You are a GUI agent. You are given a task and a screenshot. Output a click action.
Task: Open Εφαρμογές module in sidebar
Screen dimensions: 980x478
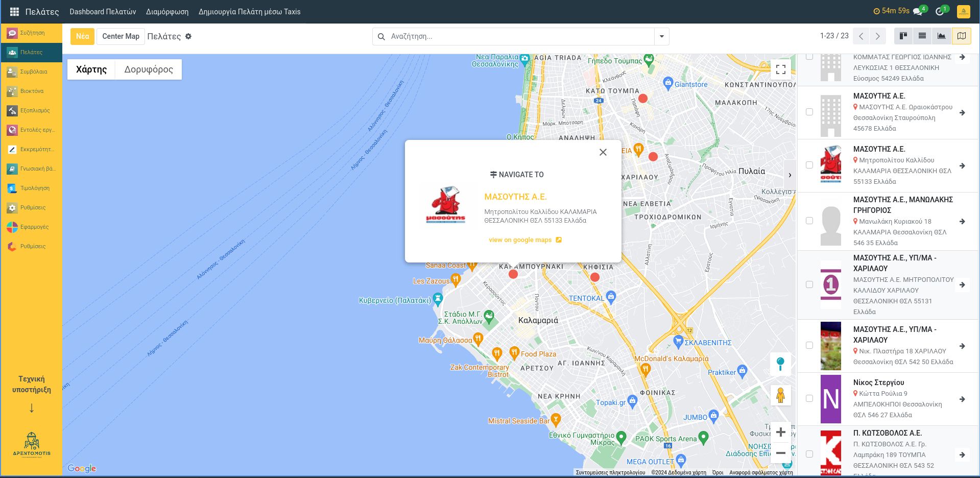click(32, 227)
